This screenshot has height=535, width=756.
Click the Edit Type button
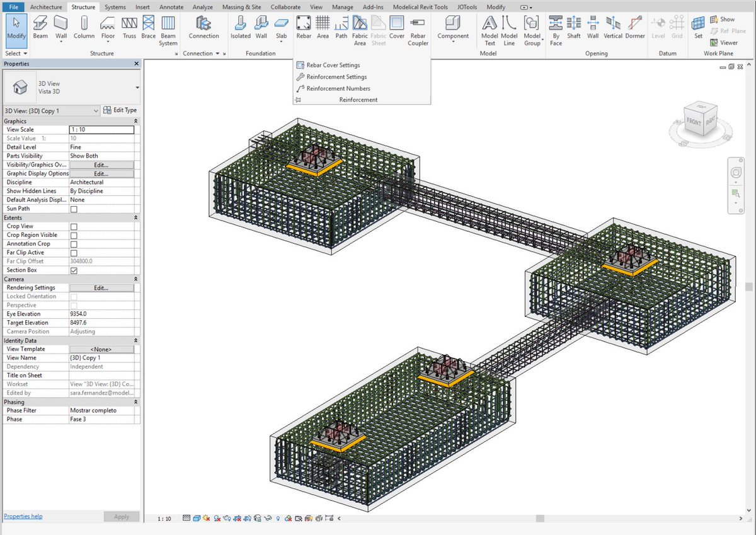[120, 110]
